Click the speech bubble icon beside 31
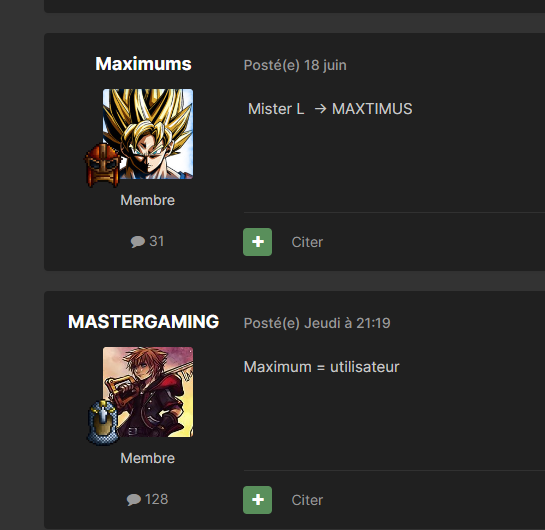The image size is (545, 530). 138,241
